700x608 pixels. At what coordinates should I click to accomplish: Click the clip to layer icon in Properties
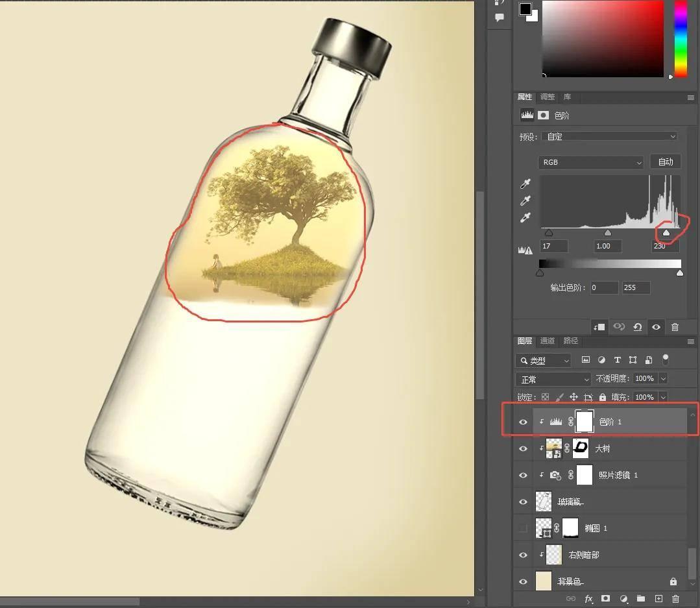pos(599,327)
